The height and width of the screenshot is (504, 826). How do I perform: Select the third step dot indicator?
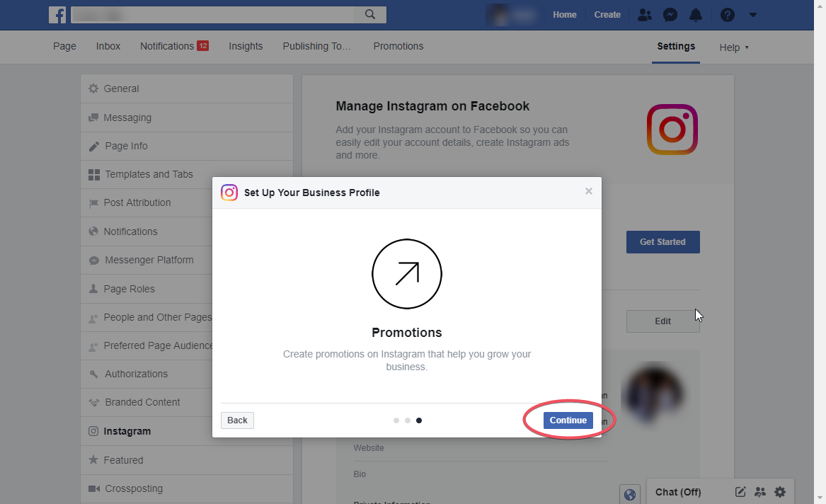tap(419, 420)
